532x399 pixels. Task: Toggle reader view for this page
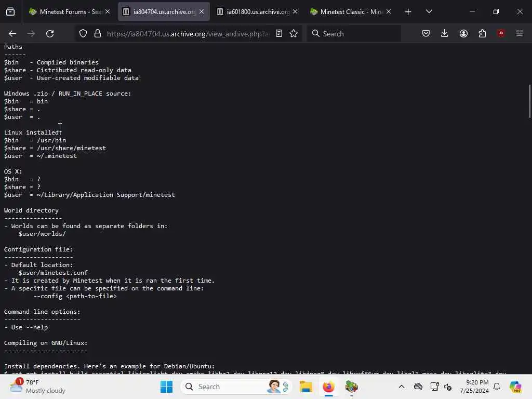pos(279,33)
